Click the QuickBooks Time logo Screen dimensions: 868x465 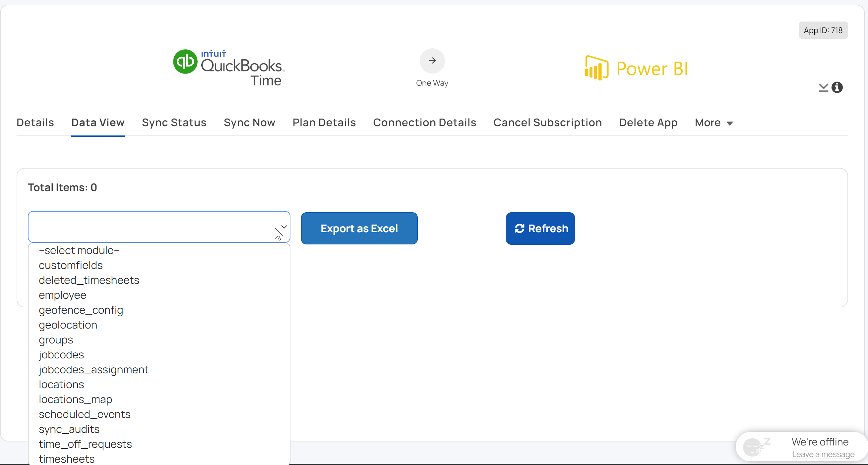tap(229, 68)
